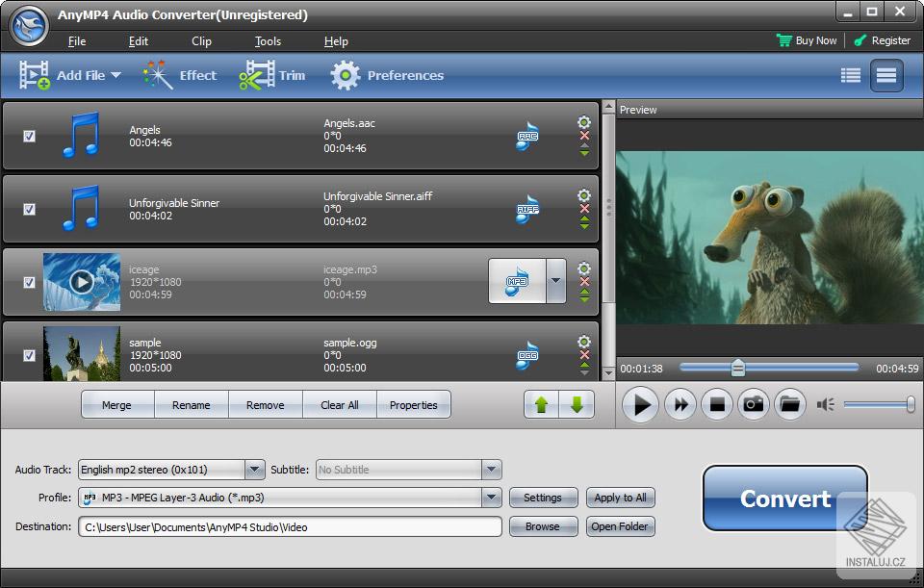Play the iceage preview thumbnail

click(81, 281)
